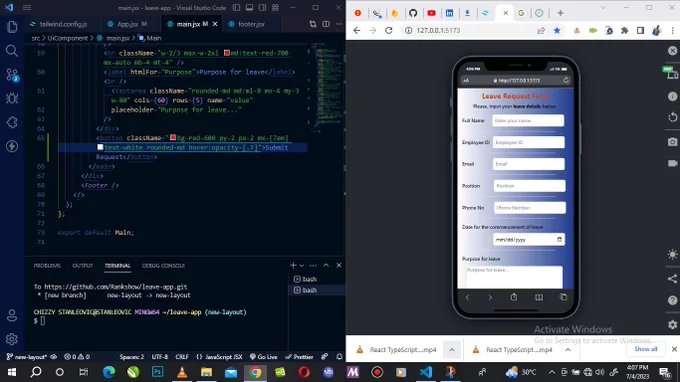Open the Manage gear in VS Code
The height and width of the screenshot is (382, 680).
[12, 339]
